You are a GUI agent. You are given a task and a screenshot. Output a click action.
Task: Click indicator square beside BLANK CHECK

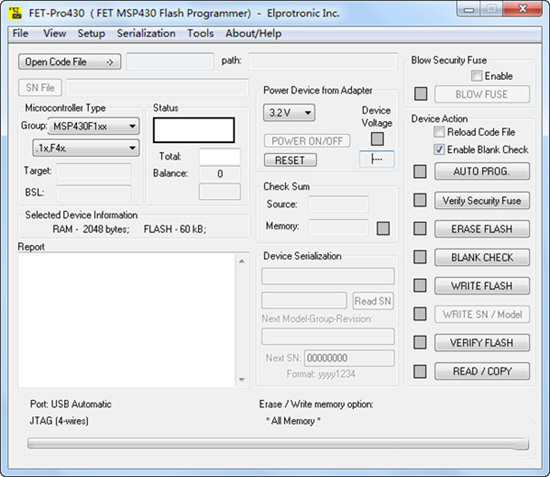point(420,257)
